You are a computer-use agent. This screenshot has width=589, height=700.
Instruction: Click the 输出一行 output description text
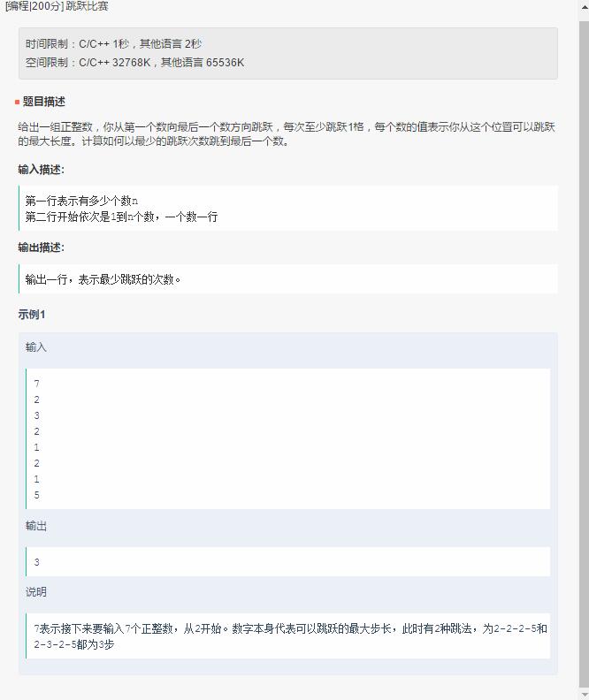[x=103, y=279]
